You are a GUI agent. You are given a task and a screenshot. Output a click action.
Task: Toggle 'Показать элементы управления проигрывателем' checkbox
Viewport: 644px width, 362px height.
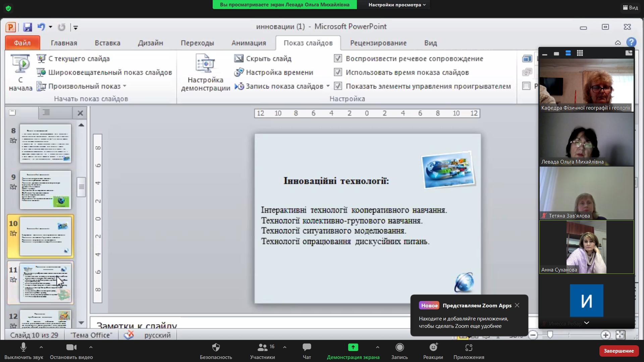(338, 86)
